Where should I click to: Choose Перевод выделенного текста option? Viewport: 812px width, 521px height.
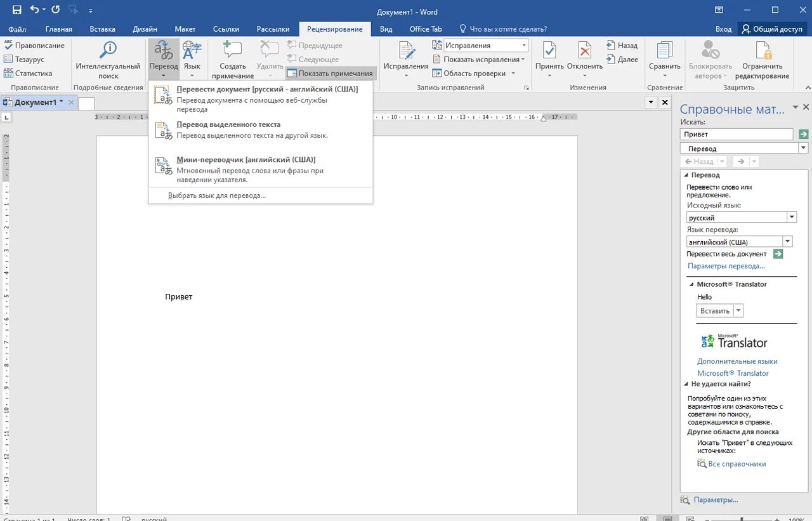[x=261, y=129]
